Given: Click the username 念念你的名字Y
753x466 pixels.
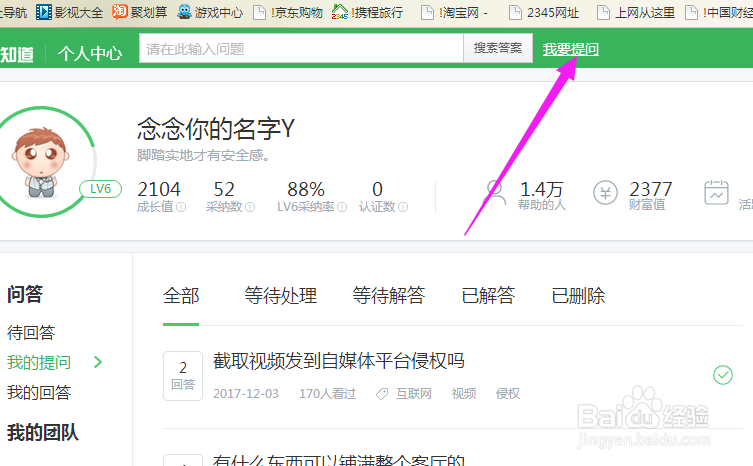Looking at the screenshot, I should click(216, 129).
